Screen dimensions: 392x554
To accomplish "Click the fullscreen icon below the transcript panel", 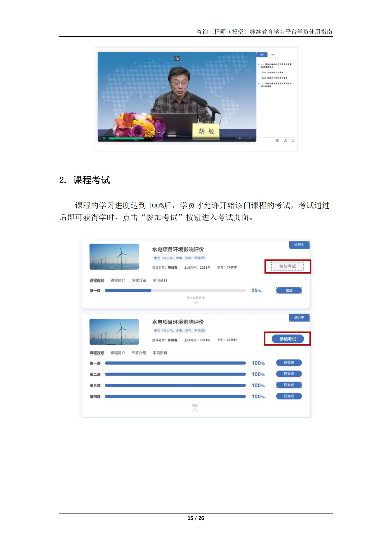I will [293, 140].
